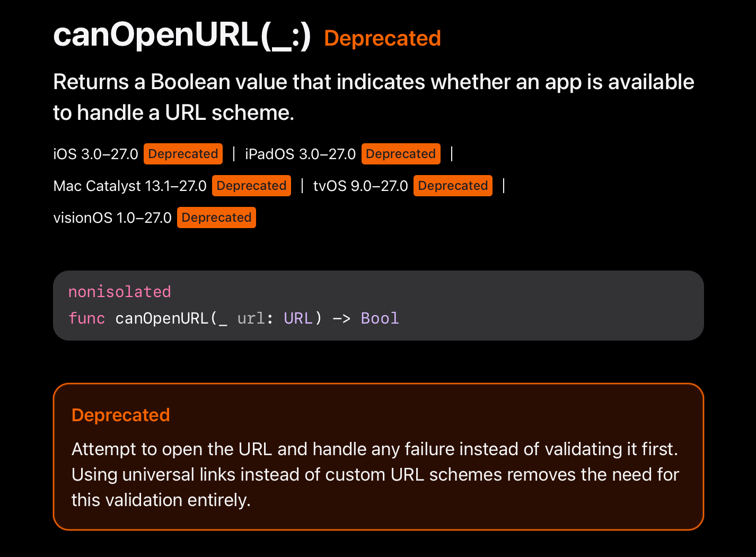Click the canOpenURL(_:) page title
The image size is (756, 557).
tap(182, 35)
